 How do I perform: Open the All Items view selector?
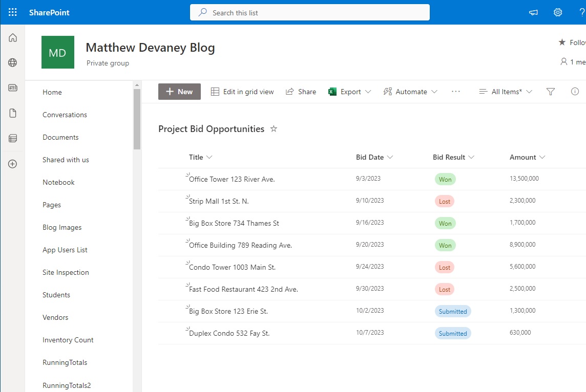505,92
